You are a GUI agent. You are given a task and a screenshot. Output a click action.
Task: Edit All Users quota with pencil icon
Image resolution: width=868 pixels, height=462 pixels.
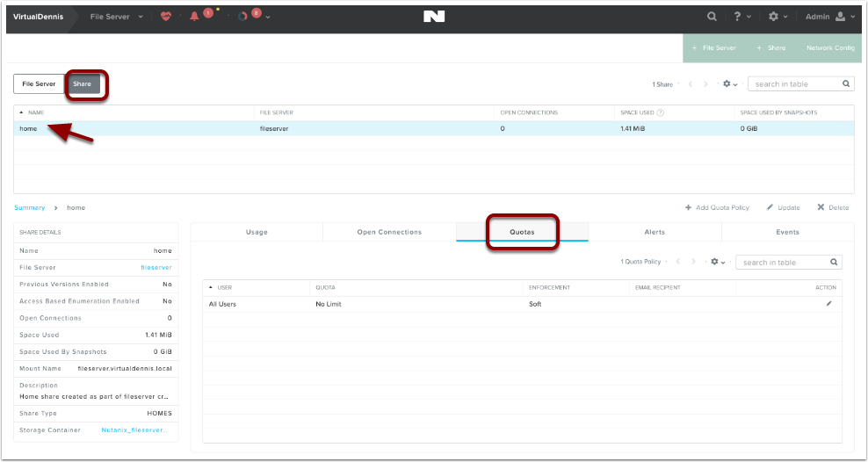828,304
